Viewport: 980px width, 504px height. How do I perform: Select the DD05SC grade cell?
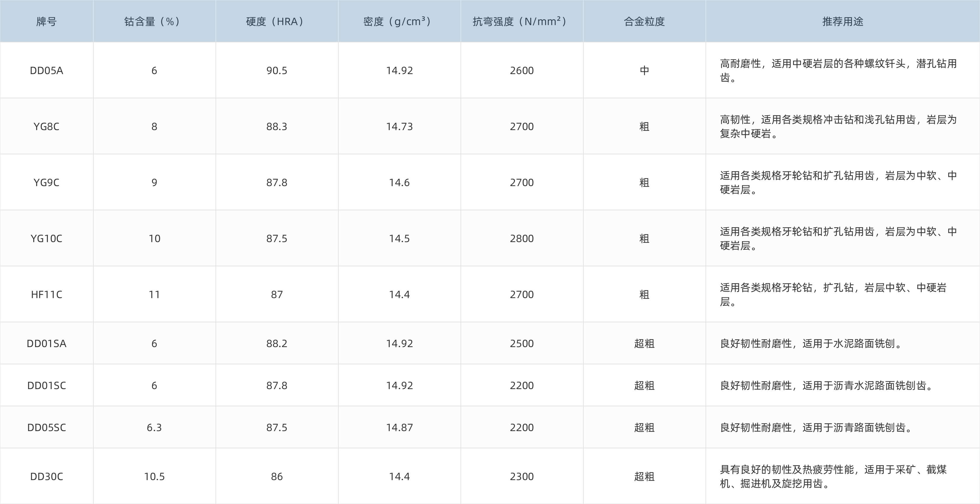click(46, 427)
